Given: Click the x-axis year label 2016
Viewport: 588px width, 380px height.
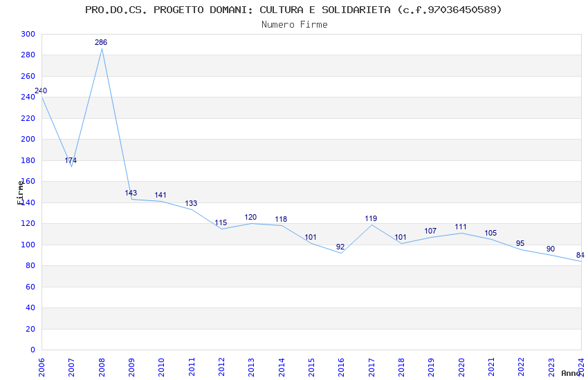Looking at the screenshot, I should pos(341,367).
